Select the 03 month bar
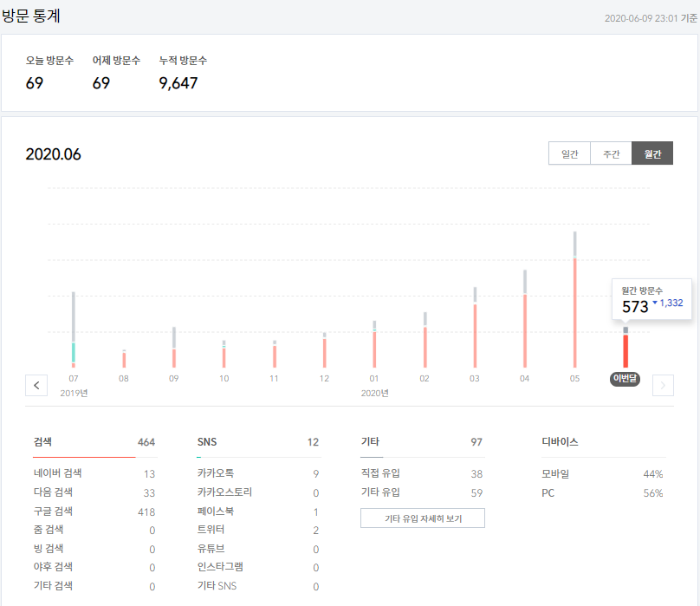This screenshot has width=700, height=606. [475, 328]
